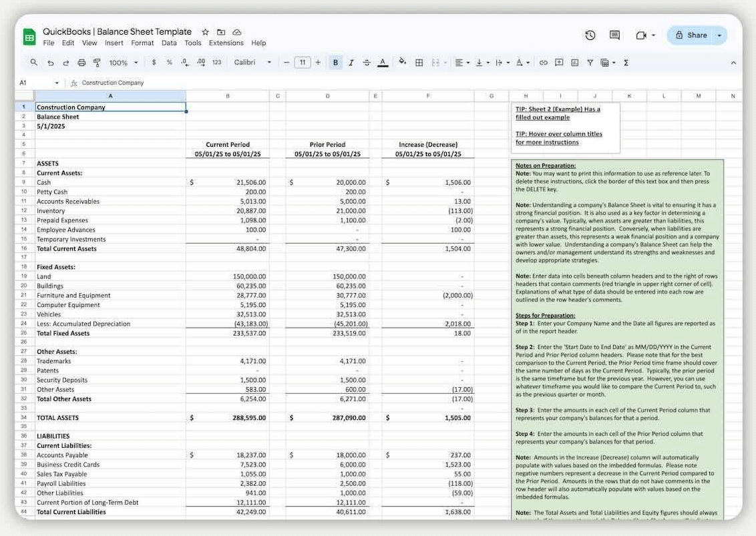Open the functions sigma menu
Image resolution: width=756 pixels, height=536 pixels.
pos(626,63)
